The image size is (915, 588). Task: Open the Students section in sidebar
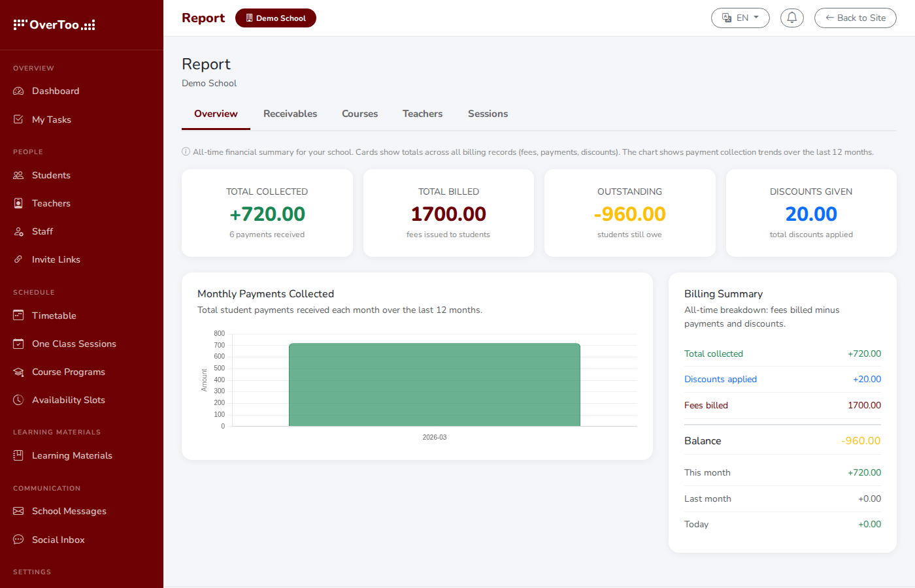pos(51,175)
